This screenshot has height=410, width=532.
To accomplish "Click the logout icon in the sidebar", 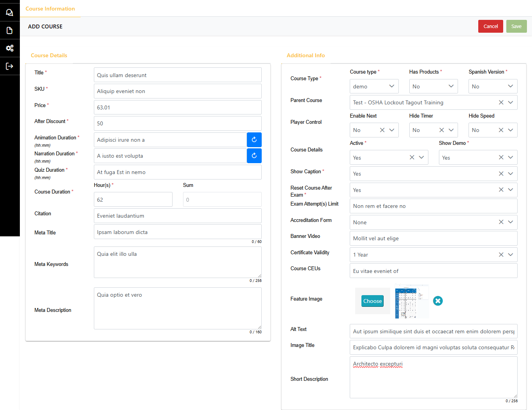I will click(10, 66).
